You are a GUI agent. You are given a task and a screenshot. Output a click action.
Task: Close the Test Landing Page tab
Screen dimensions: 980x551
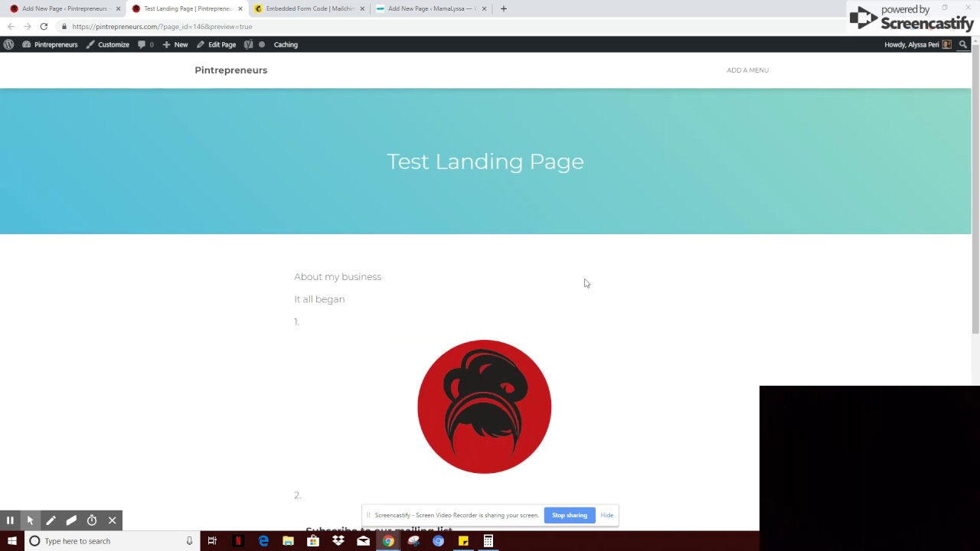coord(240,8)
